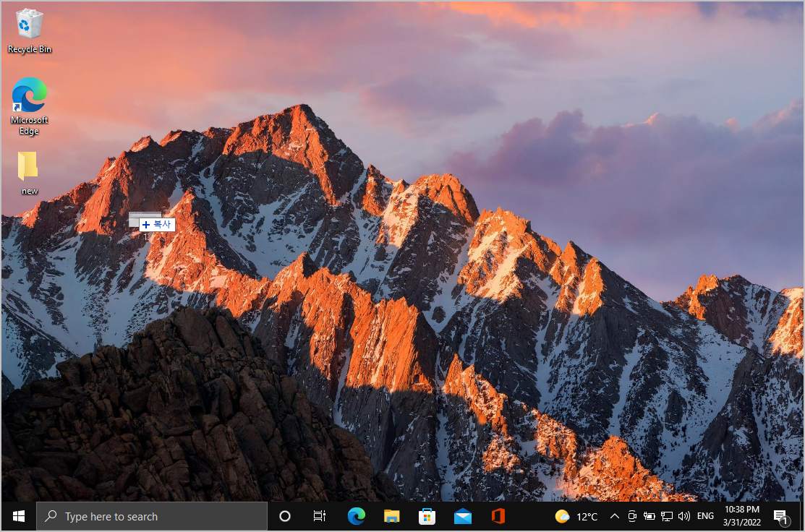Launch the Office app from the taskbar
Screen dimensions: 805x532
tap(498, 516)
